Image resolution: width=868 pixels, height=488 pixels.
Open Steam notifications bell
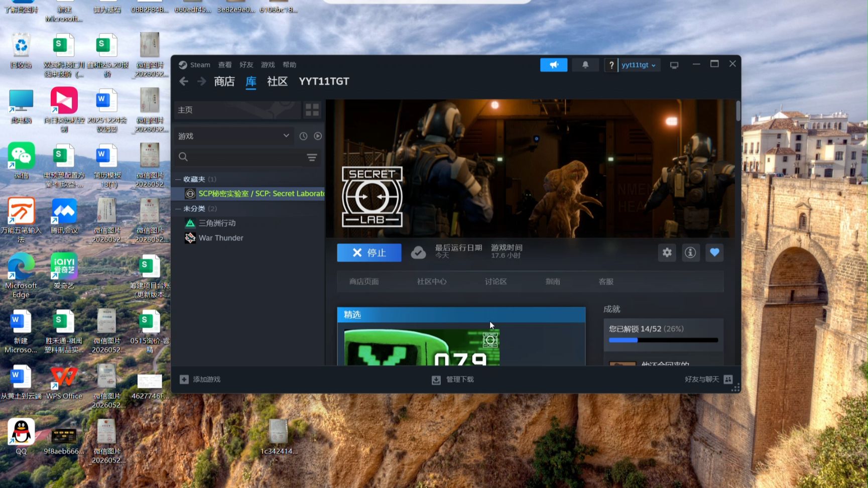click(x=585, y=65)
